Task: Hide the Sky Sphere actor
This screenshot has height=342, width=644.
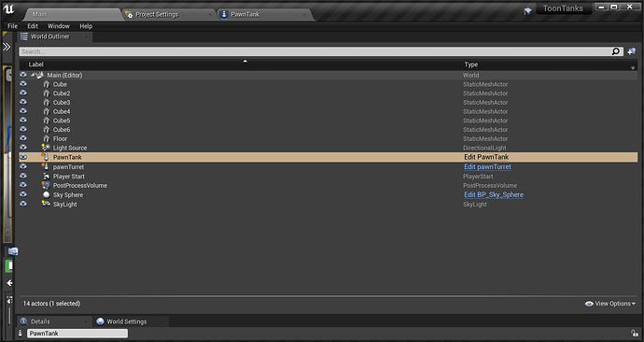Action: pos(23,194)
